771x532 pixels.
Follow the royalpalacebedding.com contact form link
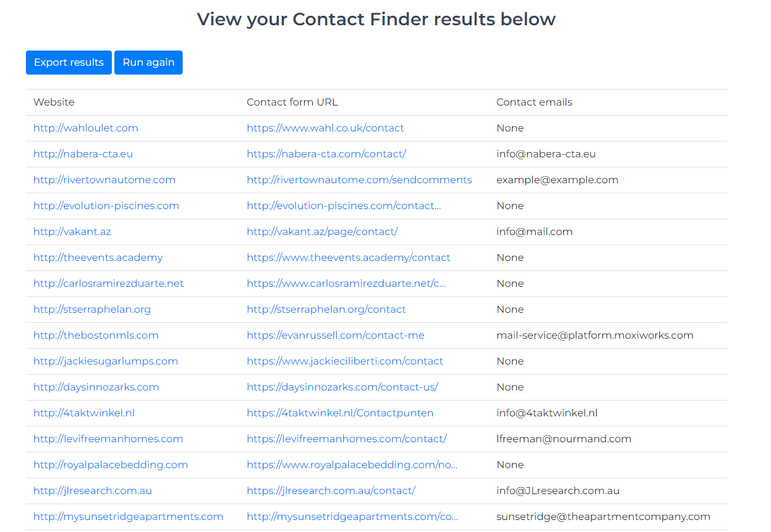[x=352, y=465]
